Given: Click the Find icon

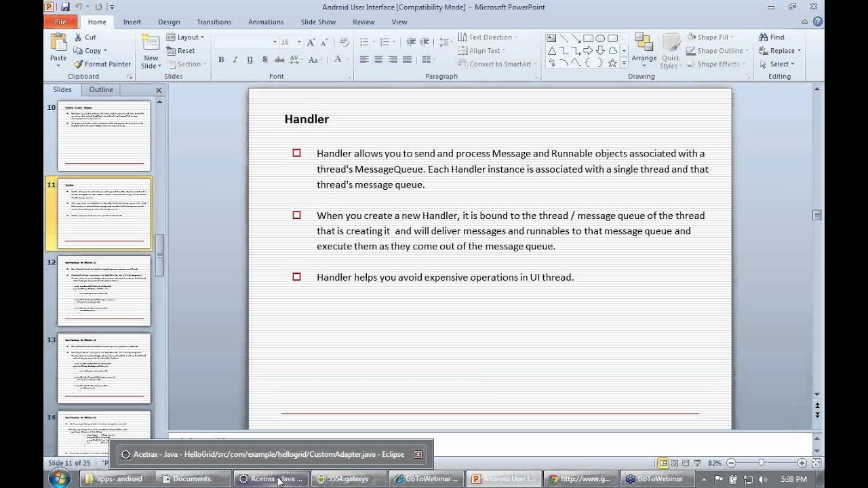Looking at the screenshot, I should (x=763, y=37).
